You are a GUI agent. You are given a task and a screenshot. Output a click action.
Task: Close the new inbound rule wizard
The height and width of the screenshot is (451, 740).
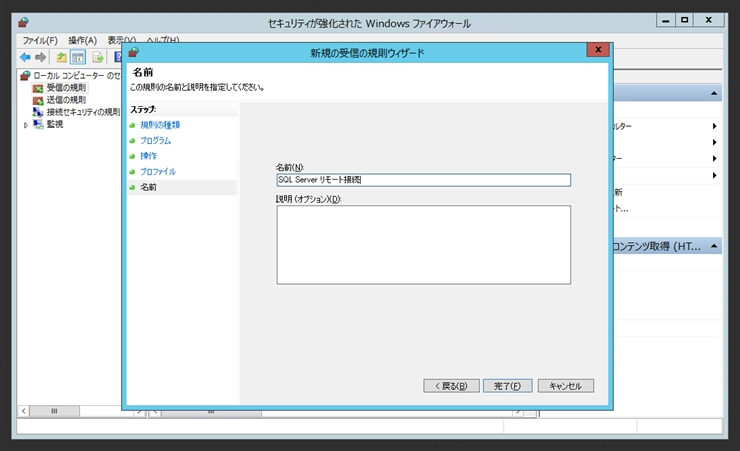[x=598, y=50]
